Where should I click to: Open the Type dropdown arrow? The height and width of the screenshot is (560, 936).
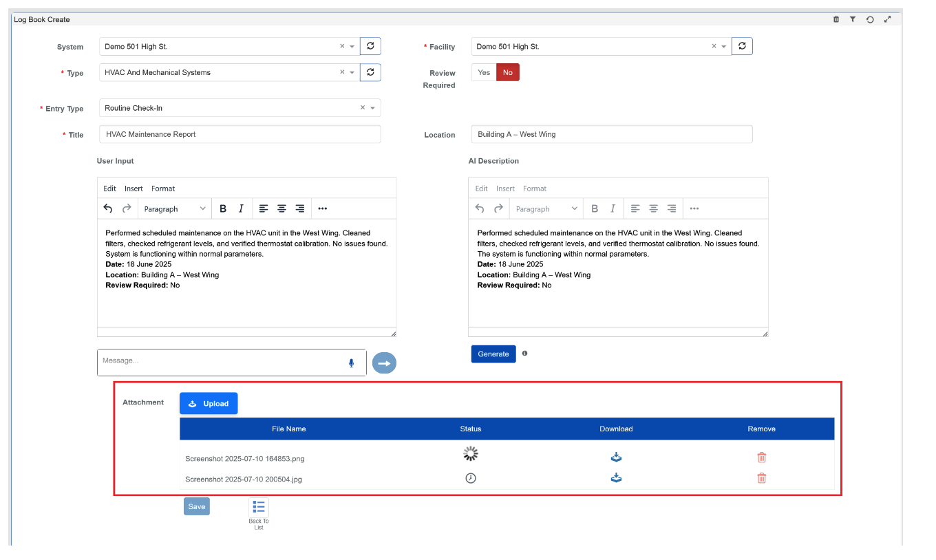point(352,72)
